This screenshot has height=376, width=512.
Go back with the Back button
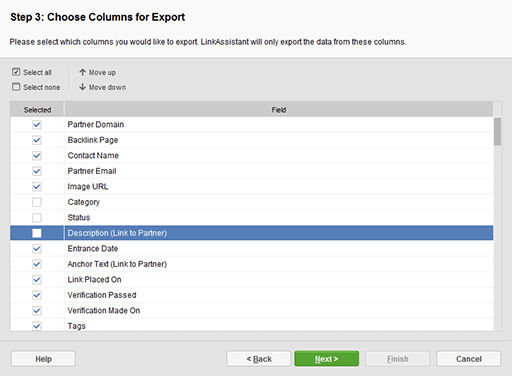259,359
